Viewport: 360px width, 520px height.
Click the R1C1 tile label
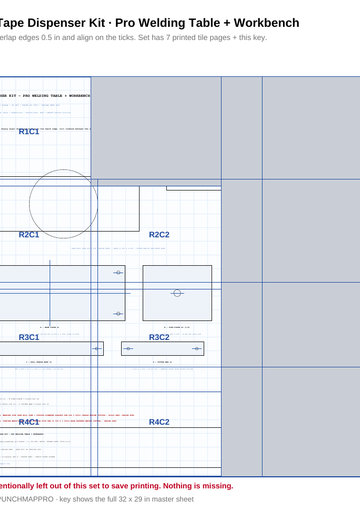pyautogui.click(x=29, y=132)
